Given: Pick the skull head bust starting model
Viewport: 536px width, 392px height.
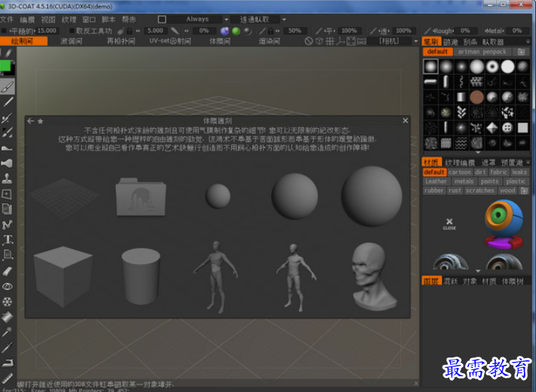Looking at the screenshot, I should pos(374,276).
